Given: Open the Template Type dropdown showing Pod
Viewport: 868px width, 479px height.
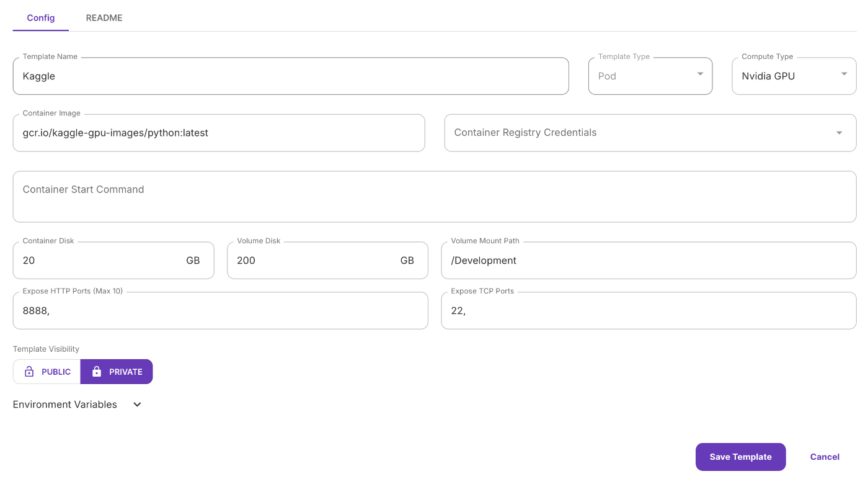Looking at the screenshot, I should 650,76.
